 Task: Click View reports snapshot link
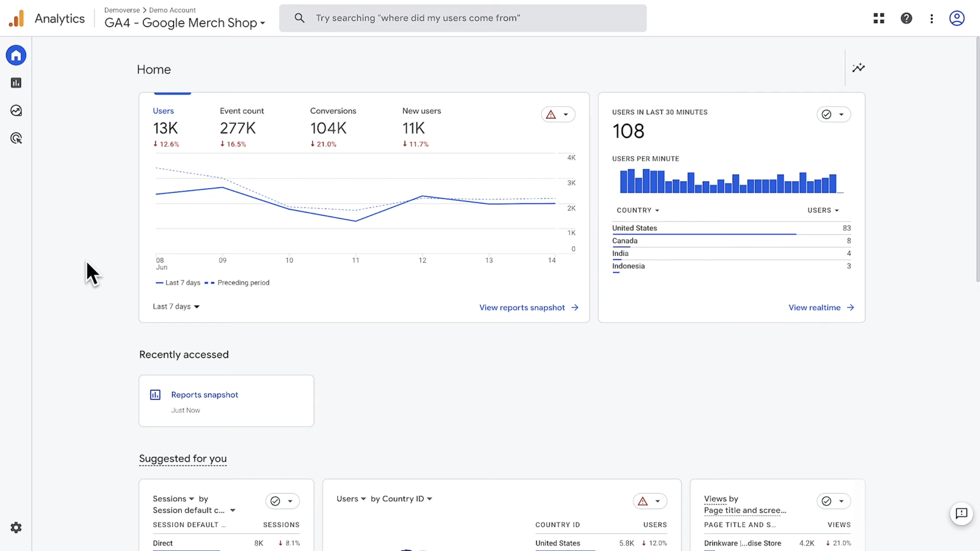pos(529,308)
